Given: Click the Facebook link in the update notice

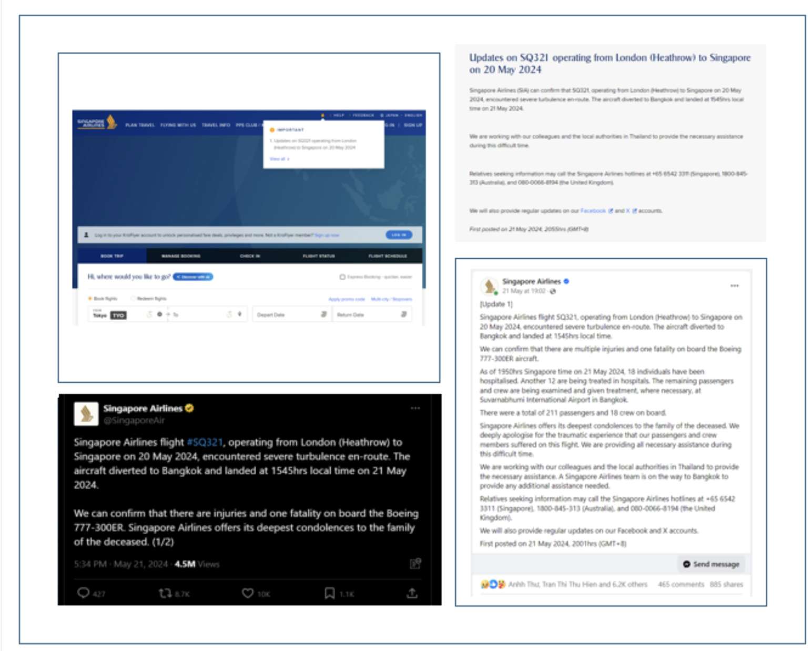Looking at the screenshot, I should pyautogui.click(x=593, y=211).
